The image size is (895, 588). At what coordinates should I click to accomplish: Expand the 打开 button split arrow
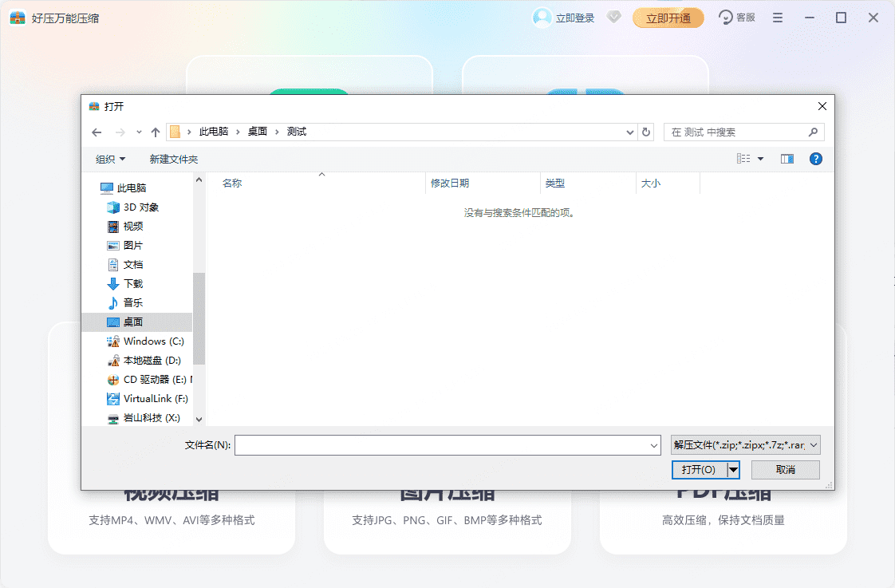pos(733,470)
